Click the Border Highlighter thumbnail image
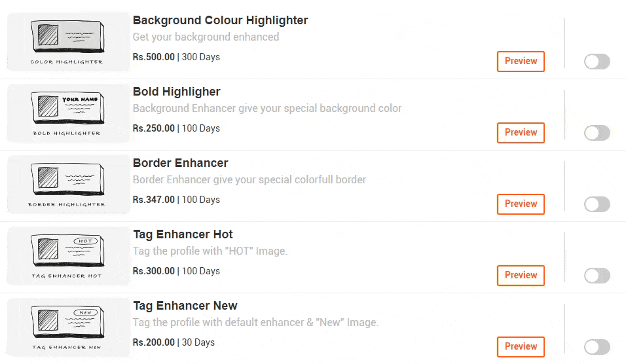This screenshot has width=626, height=364. (68, 185)
